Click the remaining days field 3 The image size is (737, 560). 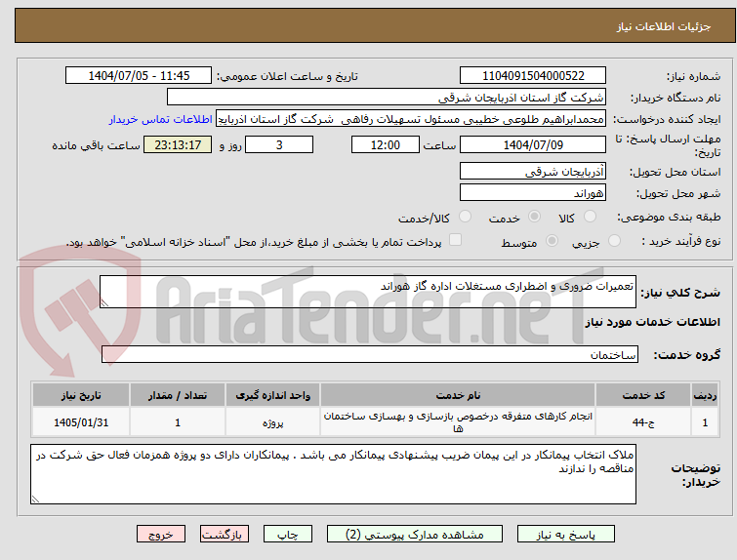click(x=279, y=144)
